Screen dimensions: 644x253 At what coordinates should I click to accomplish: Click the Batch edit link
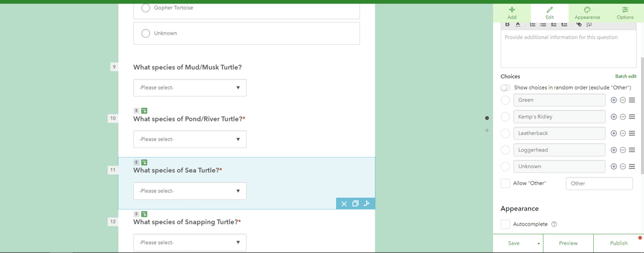pyautogui.click(x=625, y=77)
